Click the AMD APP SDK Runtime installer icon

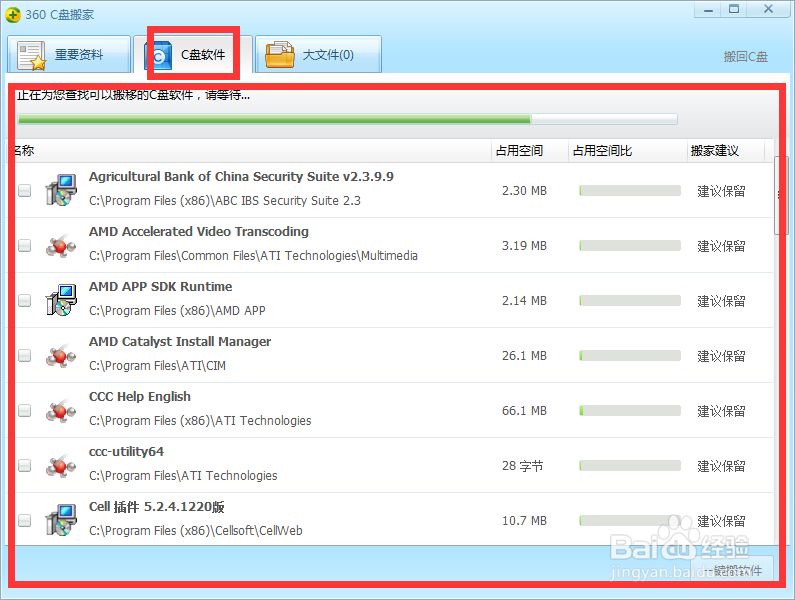pos(61,300)
